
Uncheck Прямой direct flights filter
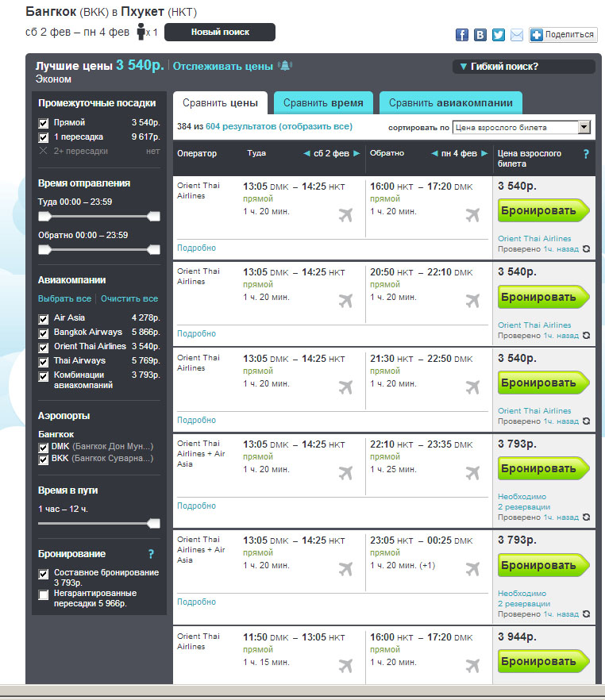pos(44,123)
